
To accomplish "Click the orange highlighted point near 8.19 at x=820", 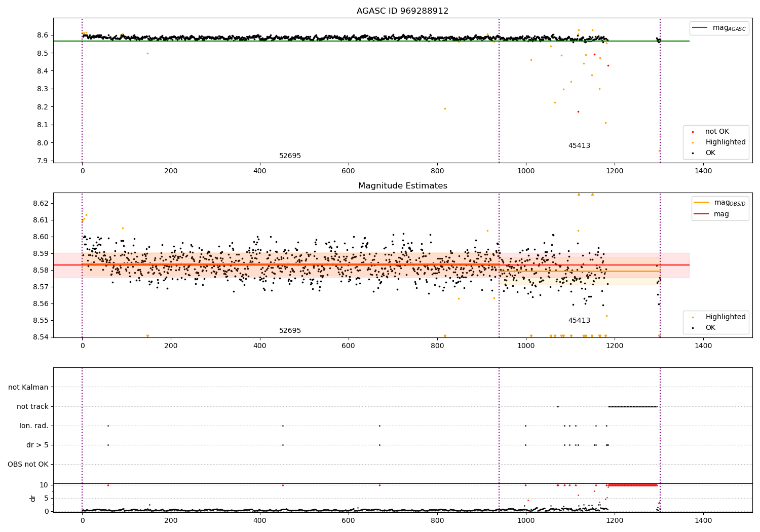I will [x=445, y=109].
